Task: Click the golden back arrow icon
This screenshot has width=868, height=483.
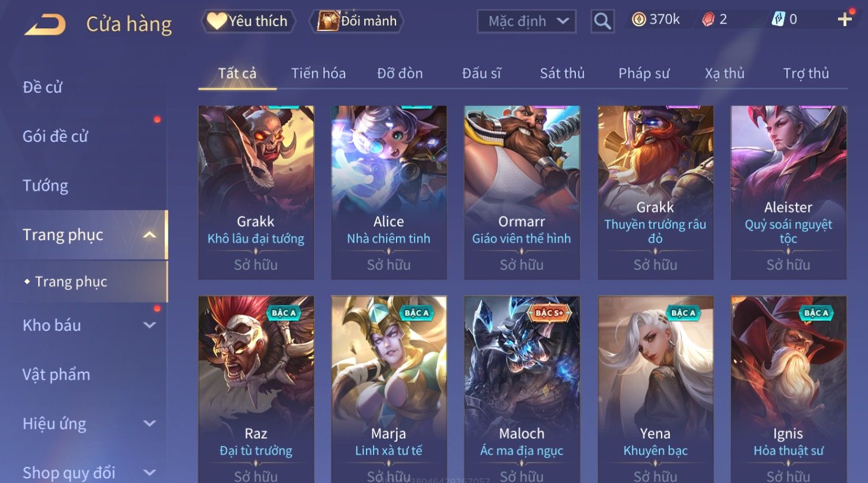Action: pos(44,24)
